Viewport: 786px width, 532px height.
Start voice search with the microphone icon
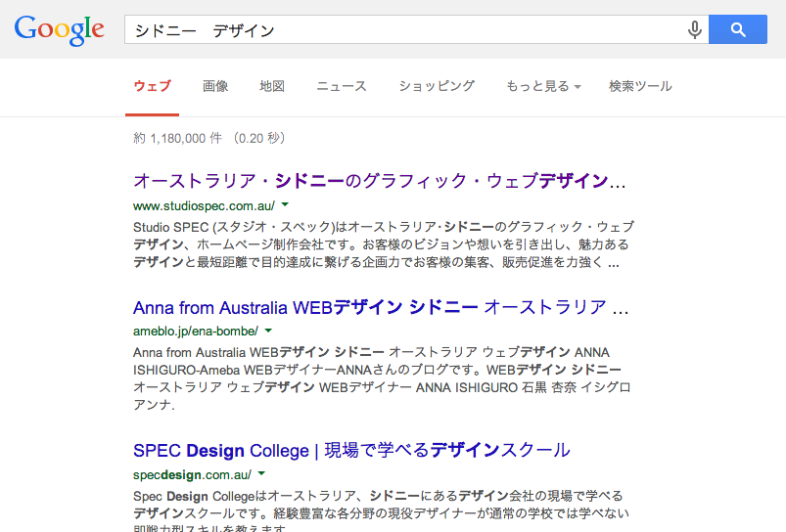click(x=695, y=30)
